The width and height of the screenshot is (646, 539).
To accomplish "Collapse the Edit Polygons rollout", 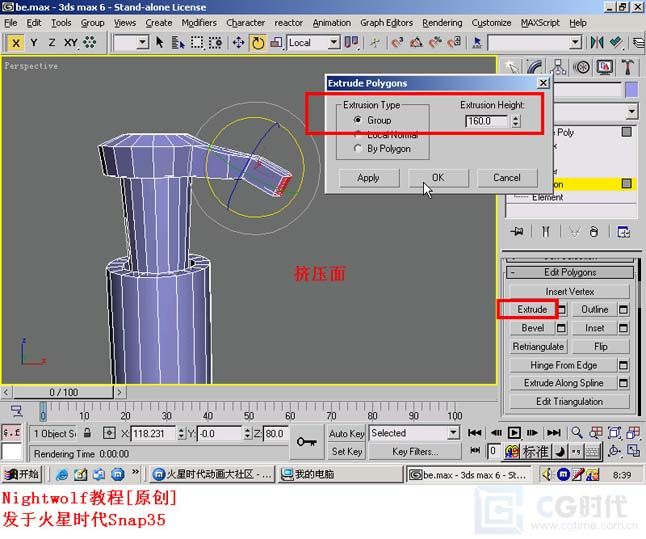I will point(570,272).
